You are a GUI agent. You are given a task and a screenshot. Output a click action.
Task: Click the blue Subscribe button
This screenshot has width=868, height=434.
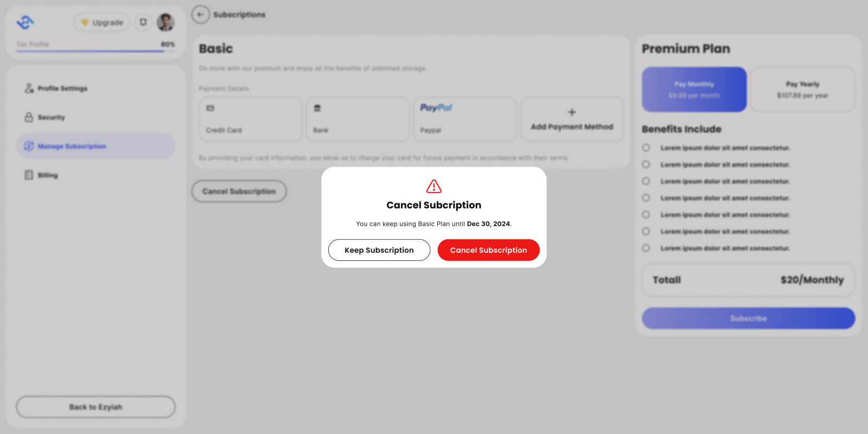point(748,318)
